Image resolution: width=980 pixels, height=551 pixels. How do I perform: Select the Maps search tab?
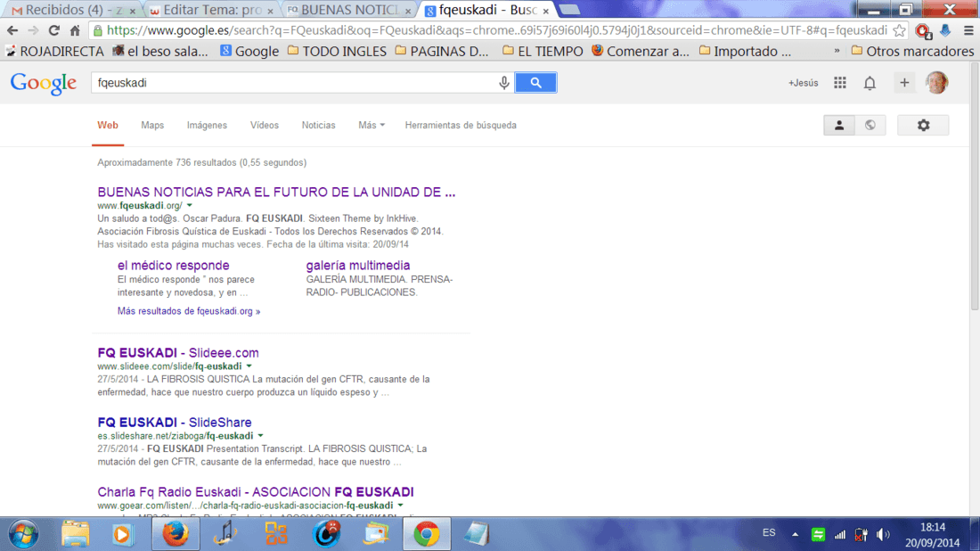[152, 125]
